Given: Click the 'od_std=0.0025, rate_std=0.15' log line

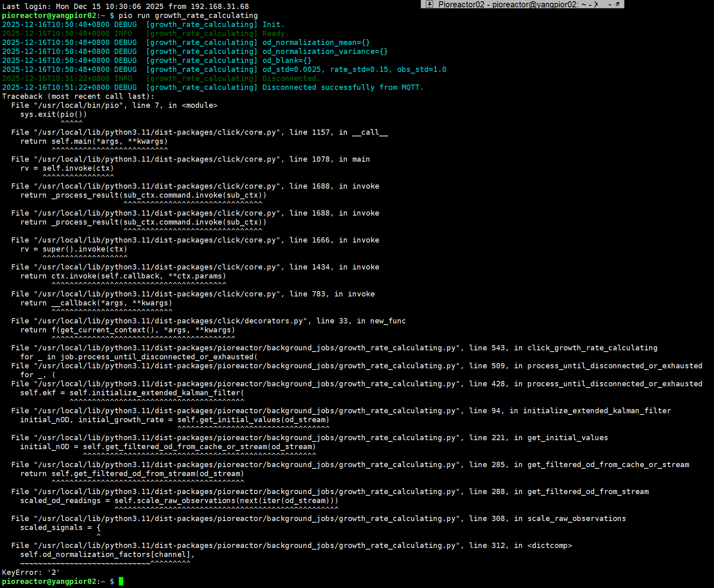Looking at the screenshot, I should [x=354, y=69].
